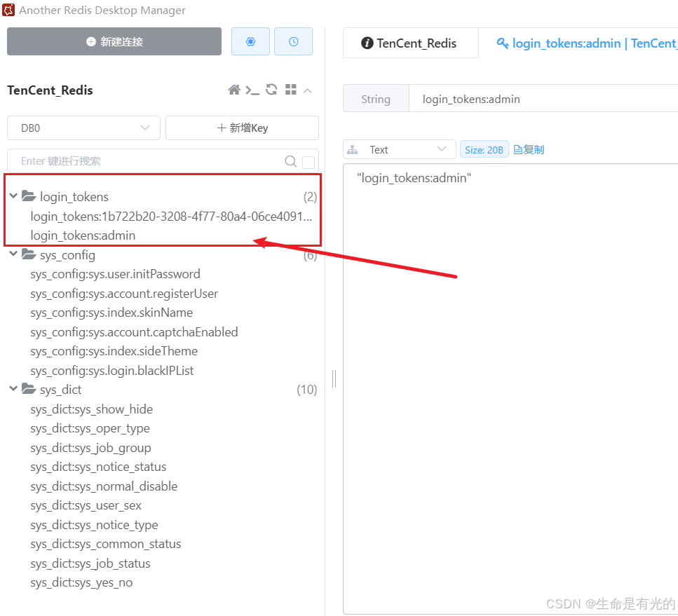Screen dimensions: 678x616
Task: Click the sys_dict folder icon
Action: click(29, 389)
